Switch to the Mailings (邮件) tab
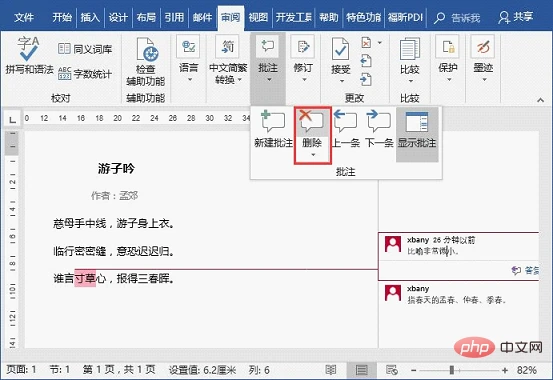Screen dimensions: 553x380 202,17
